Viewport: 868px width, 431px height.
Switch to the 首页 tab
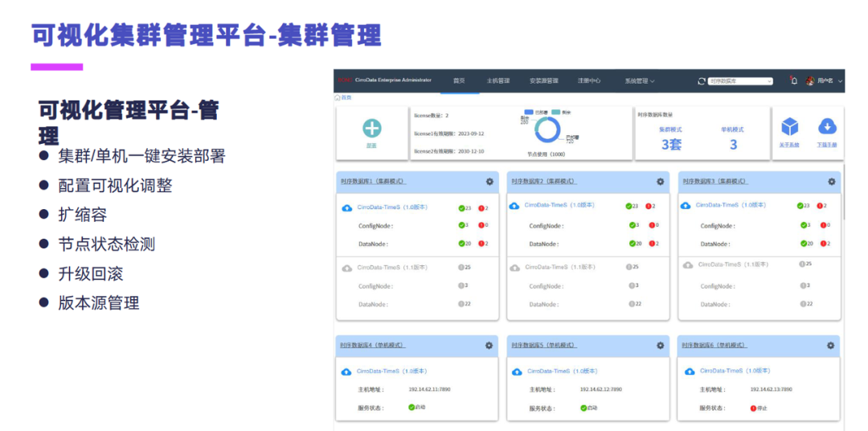[x=459, y=81]
